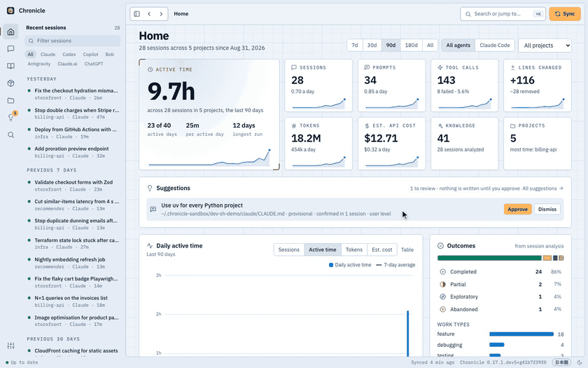Click the Sessions card chat icon
The image size is (588, 368).
(x=293, y=67)
